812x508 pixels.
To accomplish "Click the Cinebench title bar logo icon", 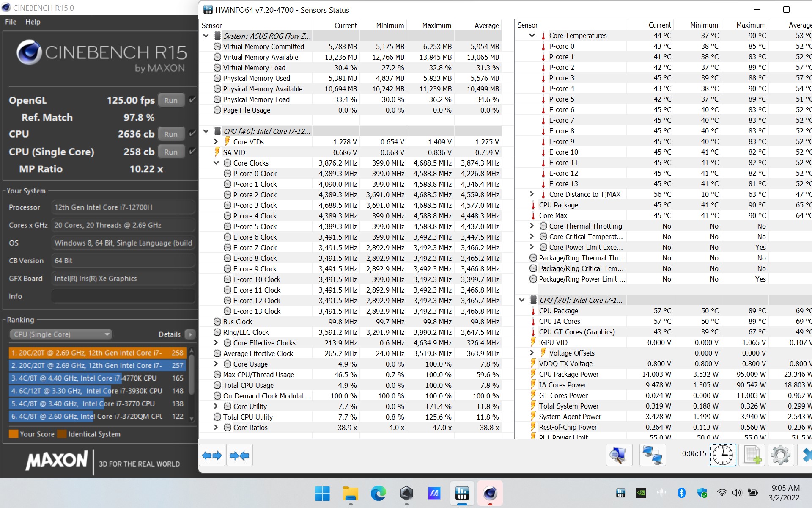I will (6, 8).
